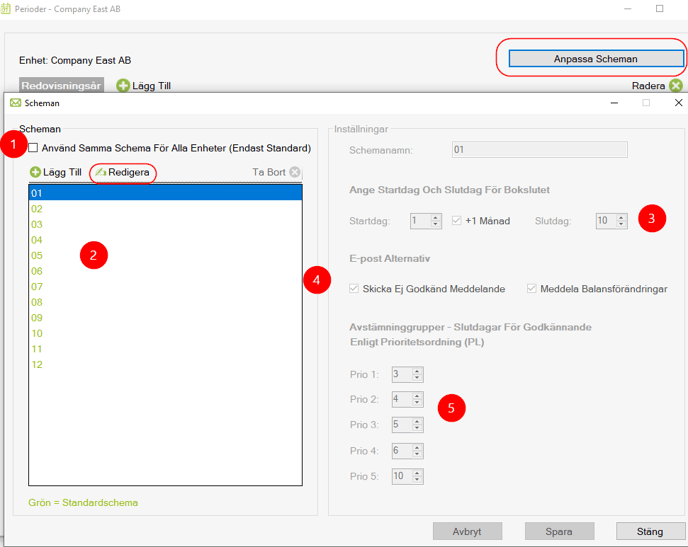Click the Slutdag number field
The height and width of the screenshot is (547, 688).
pyautogui.click(x=606, y=221)
